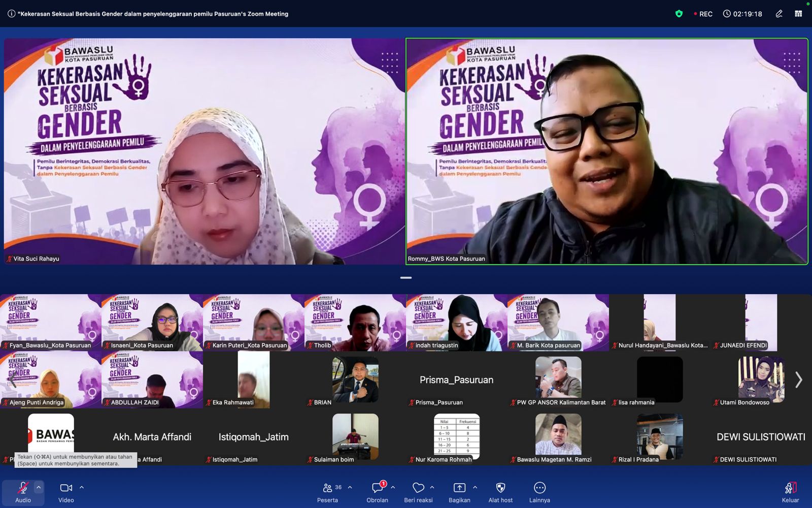Image resolution: width=812 pixels, height=508 pixels.
Task: Select Rommy_BWS Kota Pasuruan speaker video
Action: [x=607, y=151]
